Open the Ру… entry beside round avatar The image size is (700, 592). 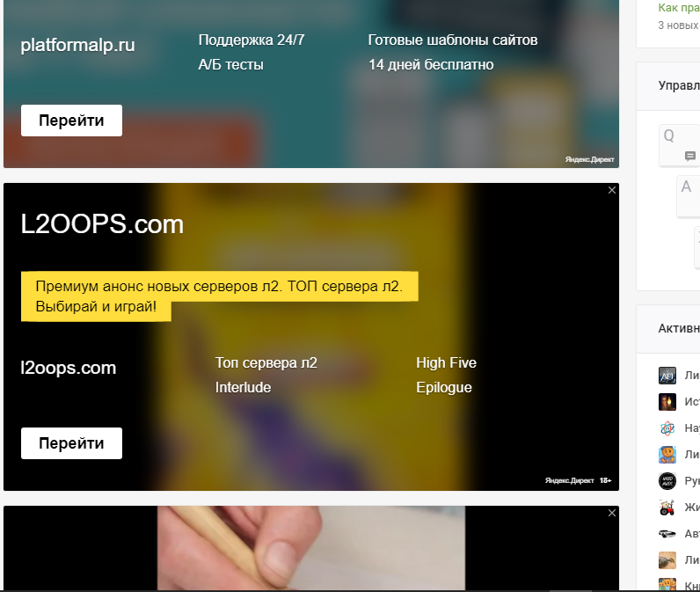pos(692,481)
